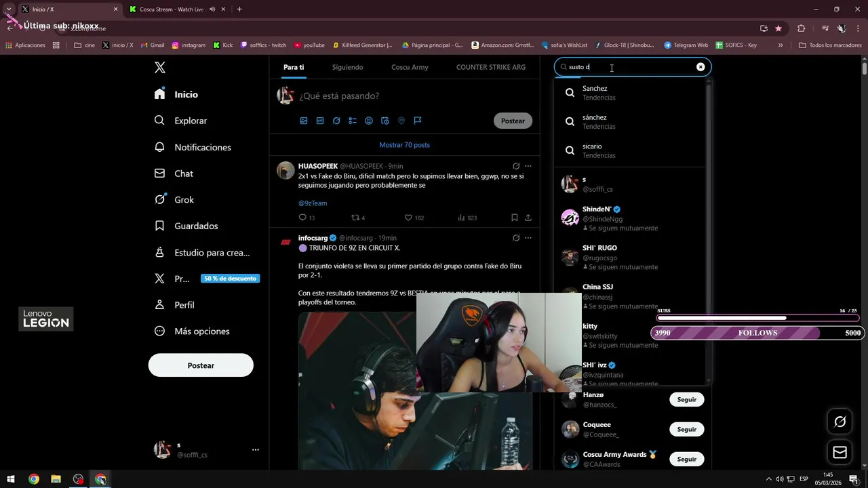Open the extensions puzzle icon
Image resolution: width=868 pixels, height=488 pixels.
[x=802, y=28]
